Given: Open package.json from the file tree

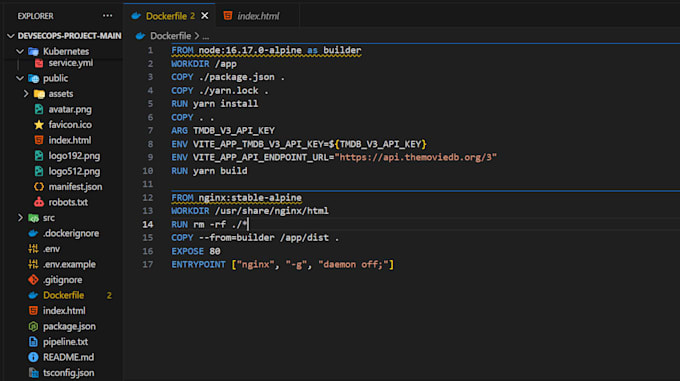Looking at the screenshot, I should tap(69, 326).
